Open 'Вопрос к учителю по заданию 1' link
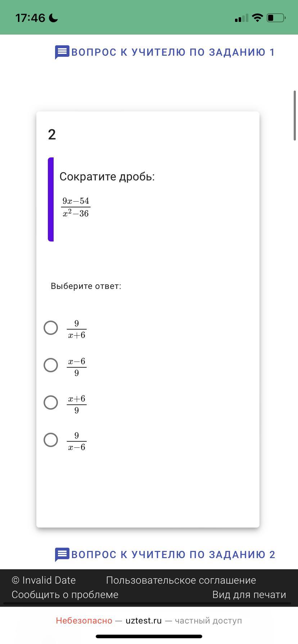 coord(173,52)
